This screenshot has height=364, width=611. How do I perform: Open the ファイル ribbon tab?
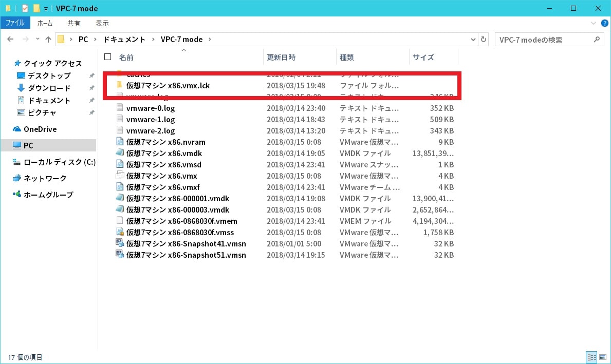click(x=15, y=23)
